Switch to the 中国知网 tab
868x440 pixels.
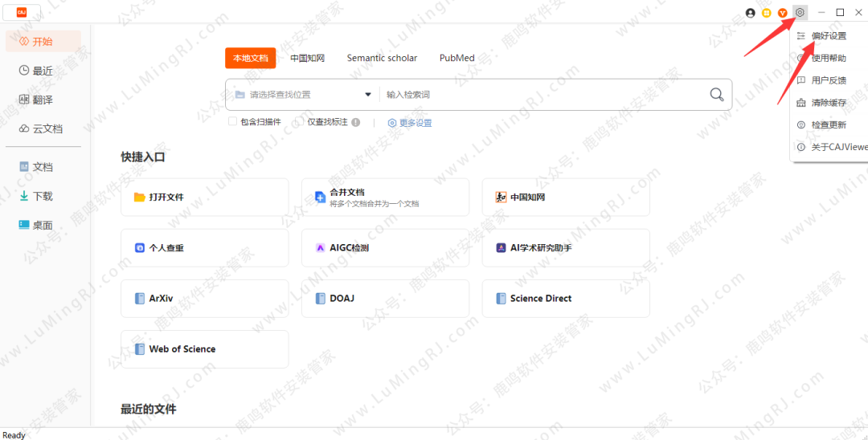coord(307,58)
